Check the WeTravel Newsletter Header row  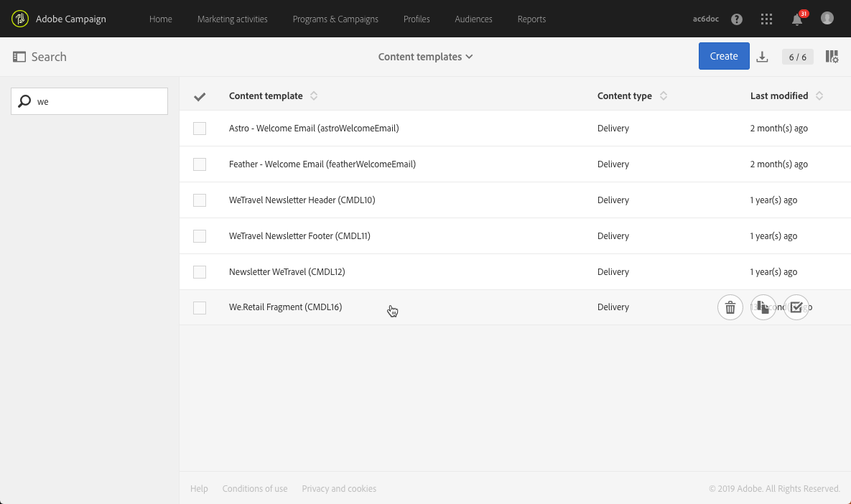(200, 200)
